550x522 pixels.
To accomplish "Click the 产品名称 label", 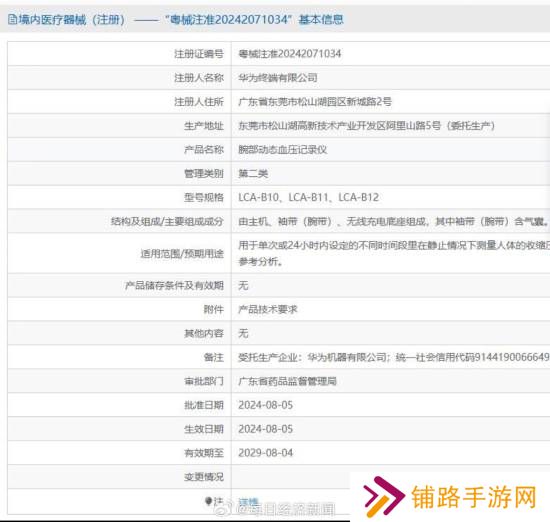I will 204,149.
